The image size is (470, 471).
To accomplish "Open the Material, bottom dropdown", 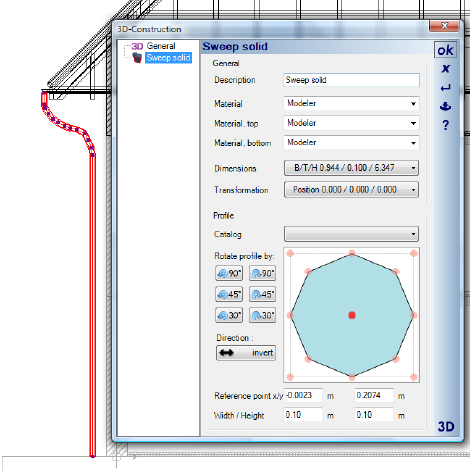I will pos(351,143).
